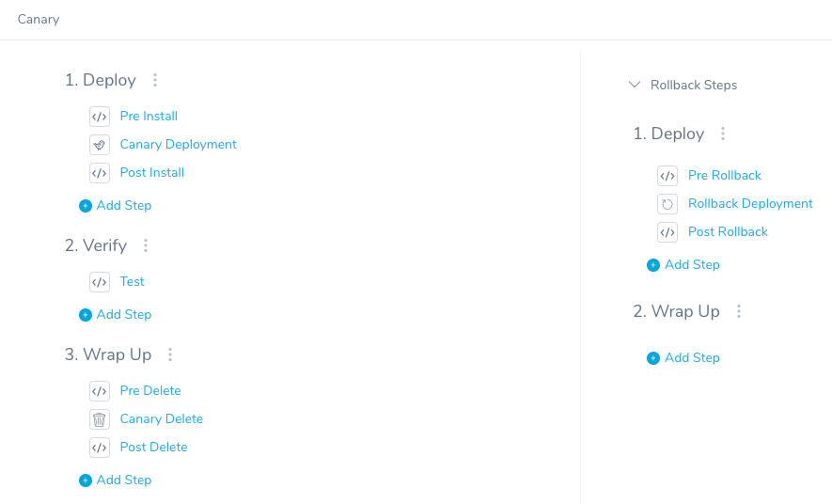832x504 pixels.
Task: Open options menu for Rollback 2. Wrap Up
Action: coord(739,311)
